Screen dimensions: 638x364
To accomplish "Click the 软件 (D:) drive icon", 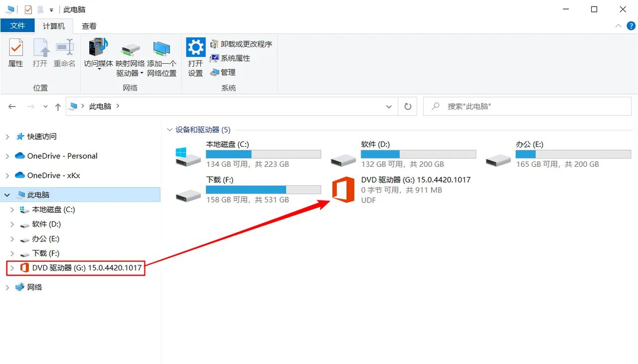I will 343,159.
